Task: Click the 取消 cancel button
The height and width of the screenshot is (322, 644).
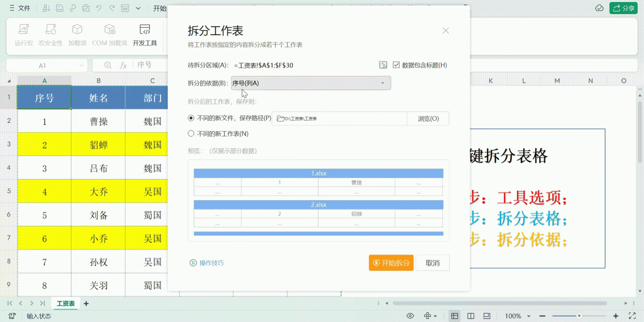Action: [432, 263]
